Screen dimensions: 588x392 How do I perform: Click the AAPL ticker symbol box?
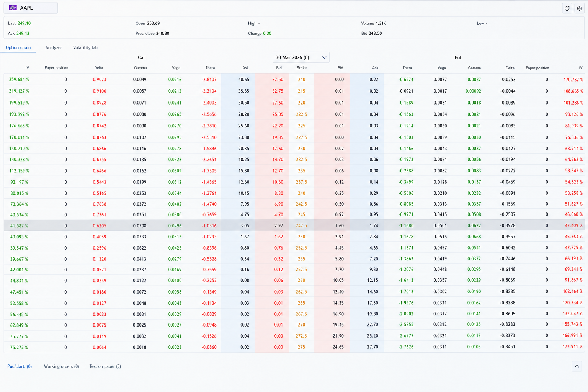[x=31, y=8]
